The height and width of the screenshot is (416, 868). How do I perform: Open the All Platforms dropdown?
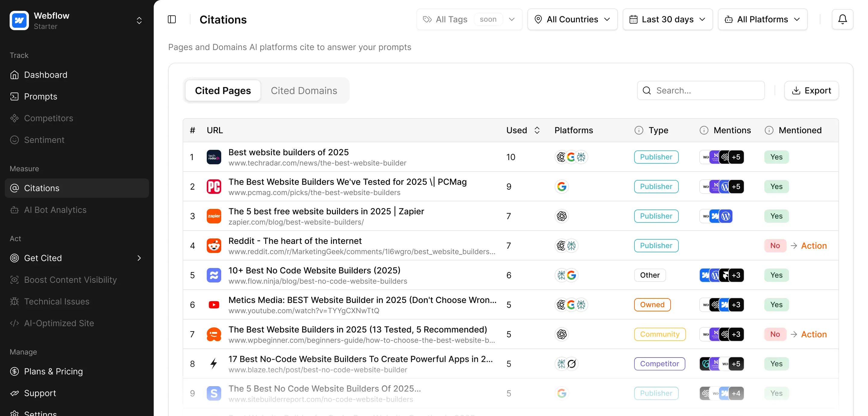[x=762, y=19]
